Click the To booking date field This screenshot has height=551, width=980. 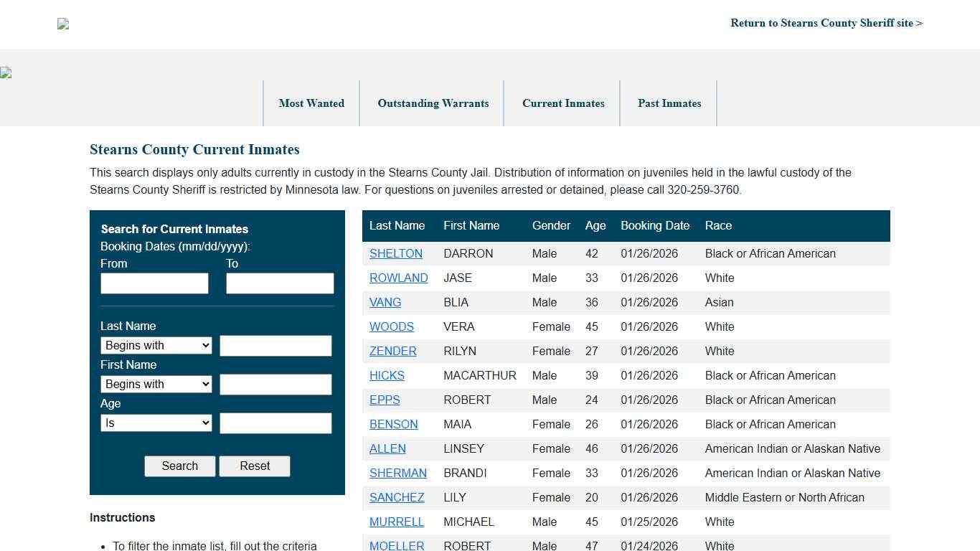(x=280, y=283)
